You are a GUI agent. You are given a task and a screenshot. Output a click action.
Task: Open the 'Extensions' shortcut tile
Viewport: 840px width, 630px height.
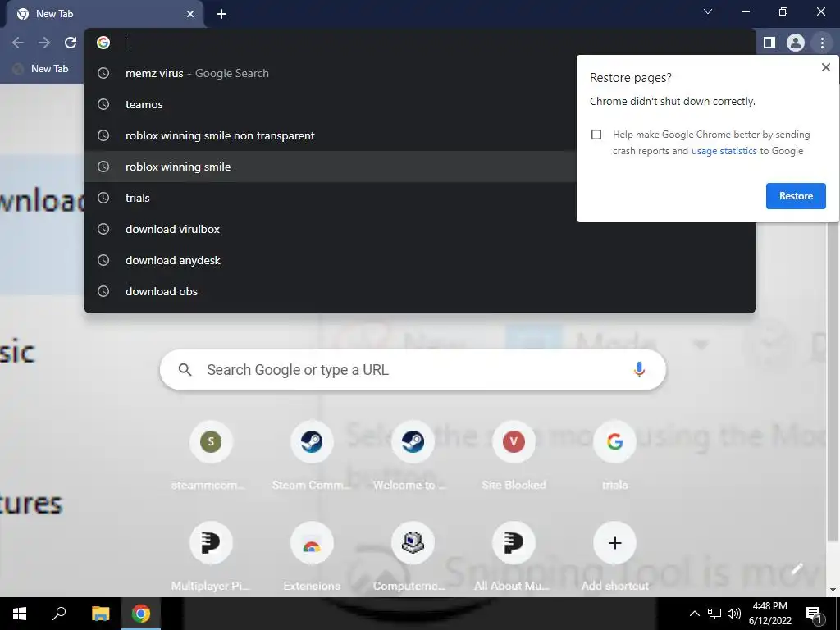pyautogui.click(x=311, y=556)
